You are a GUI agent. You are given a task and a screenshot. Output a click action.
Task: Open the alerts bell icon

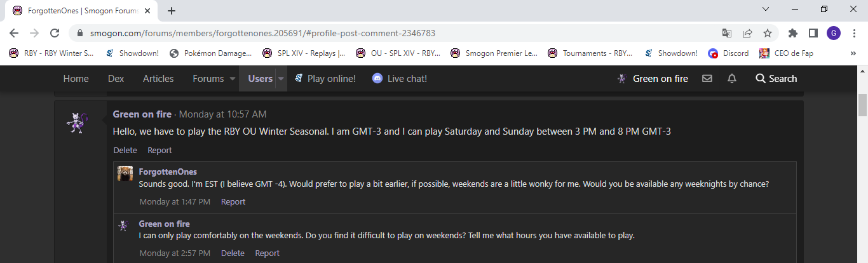point(732,79)
